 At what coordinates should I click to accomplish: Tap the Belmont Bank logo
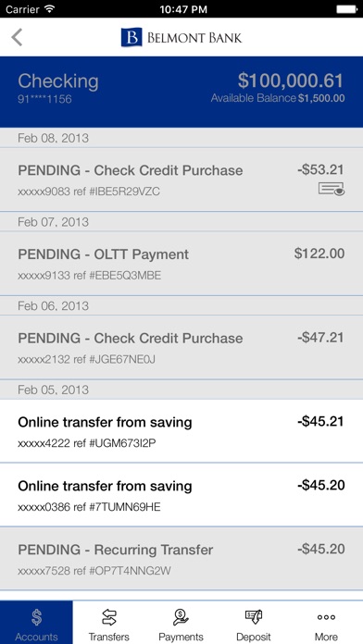click(x=181, y=37)
